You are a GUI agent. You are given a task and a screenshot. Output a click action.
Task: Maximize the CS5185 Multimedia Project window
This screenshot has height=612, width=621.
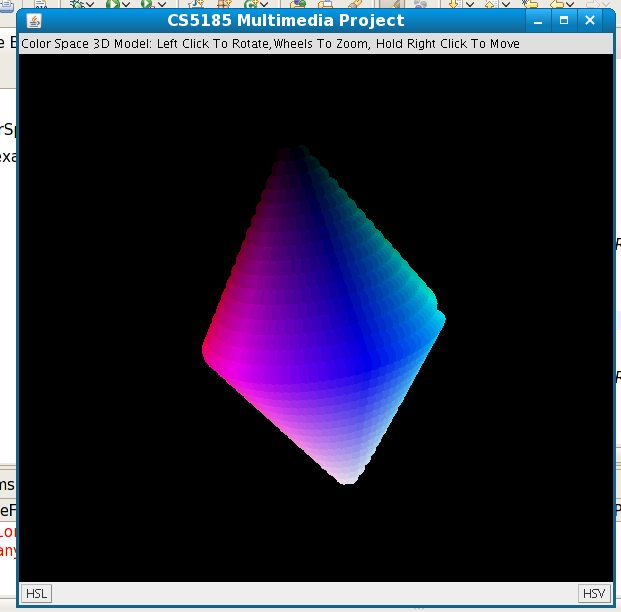pos(564,21)
